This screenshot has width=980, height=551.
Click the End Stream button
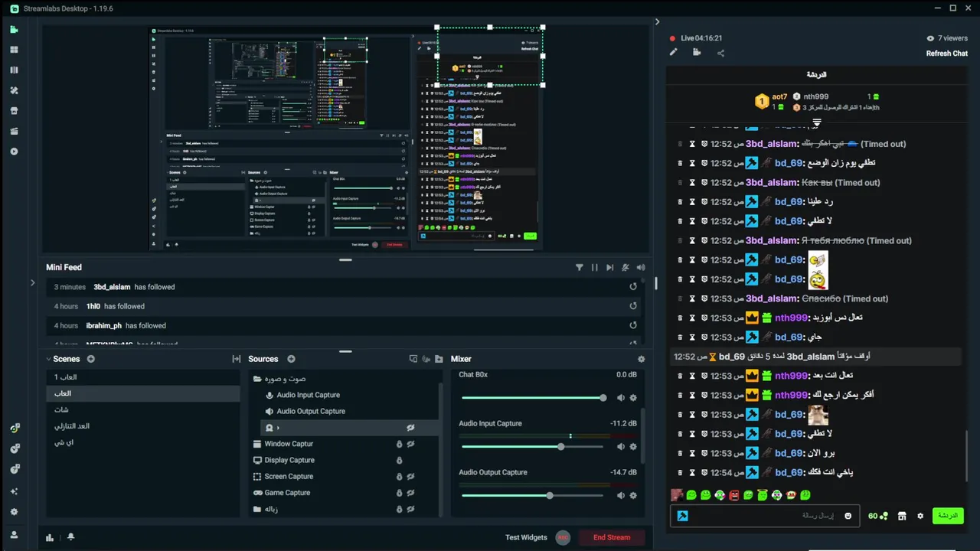[611, 537]
